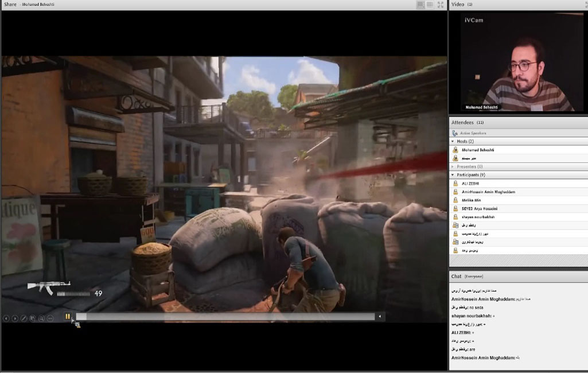The image size is (588, 373).
Task: Click the Chat (Everyone) pod title
Action: point(467,277)
